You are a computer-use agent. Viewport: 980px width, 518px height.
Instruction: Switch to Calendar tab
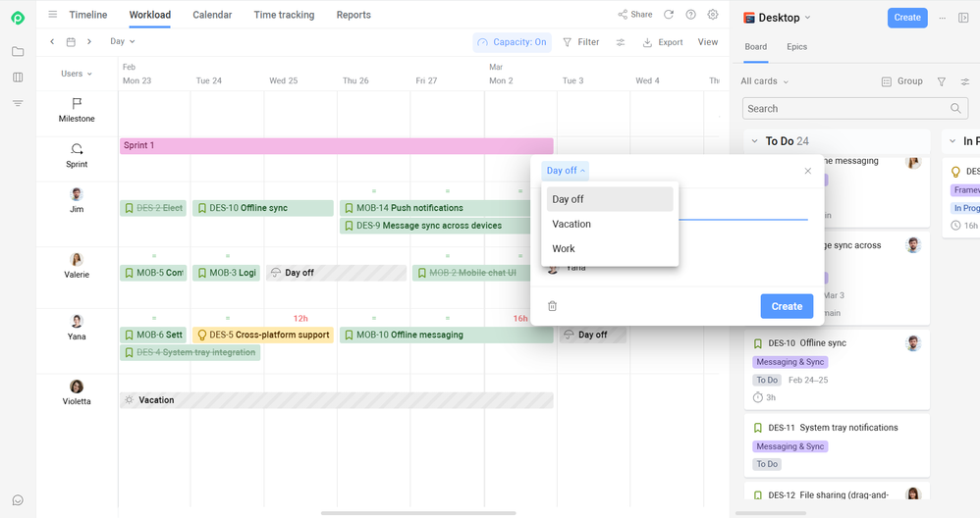click(x=212, y=15)
